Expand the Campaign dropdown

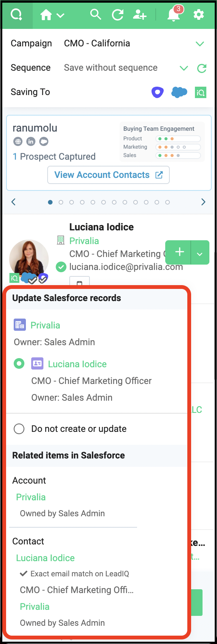pos(200,44)
